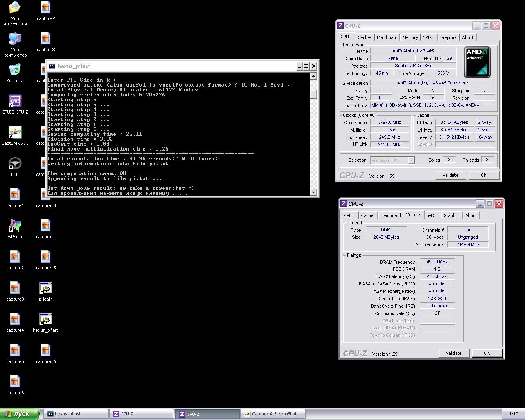Switch to Caches tab in upper CPU-Z window
Image resolution: width=525 pixels, height=420 pixels.
pyautogui.click(x=365, y=37)
